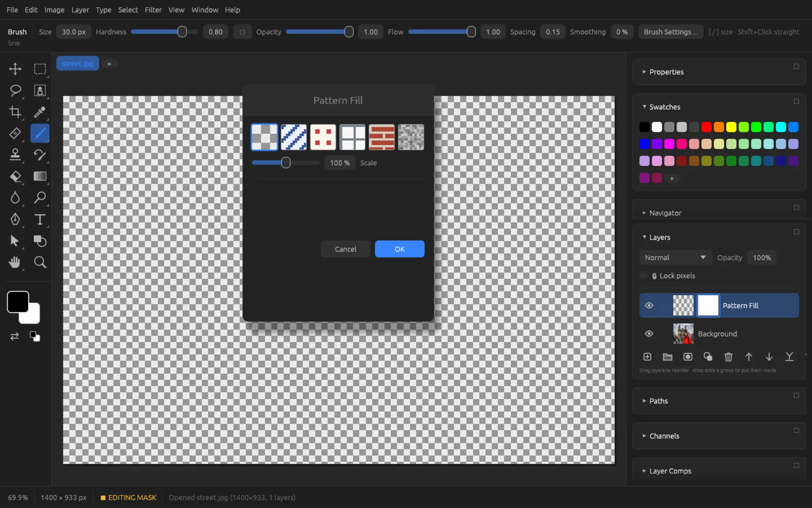Toggle the Navigator panel corner box
812x508 pixels.
796,208
